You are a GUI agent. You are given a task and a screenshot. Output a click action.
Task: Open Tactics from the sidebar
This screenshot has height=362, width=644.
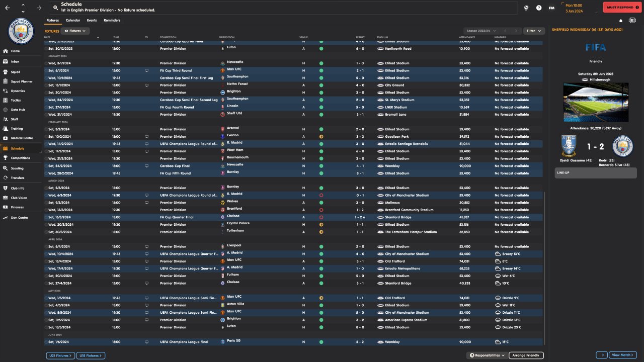[x=16, y=101]
